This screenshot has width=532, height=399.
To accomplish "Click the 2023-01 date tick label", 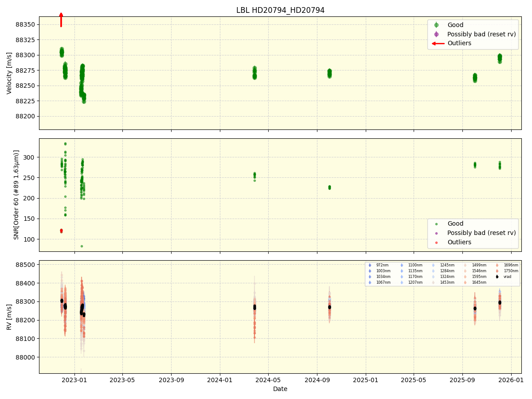I will pos(74,380).
